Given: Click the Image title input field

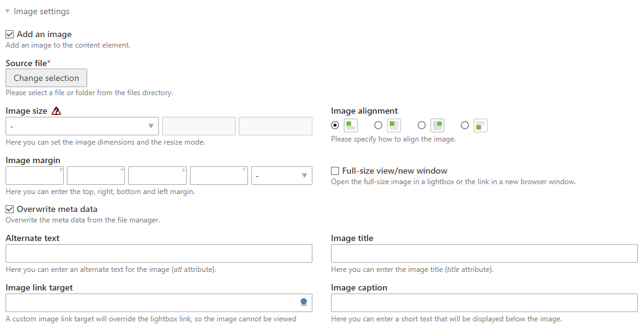Looking at the screenshot, I should click(x=484, y=253).
